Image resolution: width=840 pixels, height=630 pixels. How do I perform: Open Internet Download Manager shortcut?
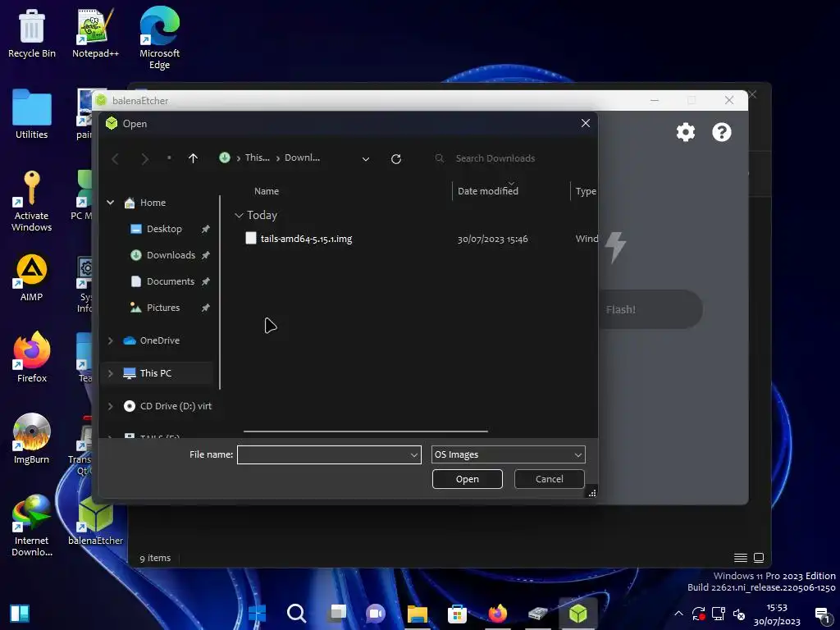32,526
